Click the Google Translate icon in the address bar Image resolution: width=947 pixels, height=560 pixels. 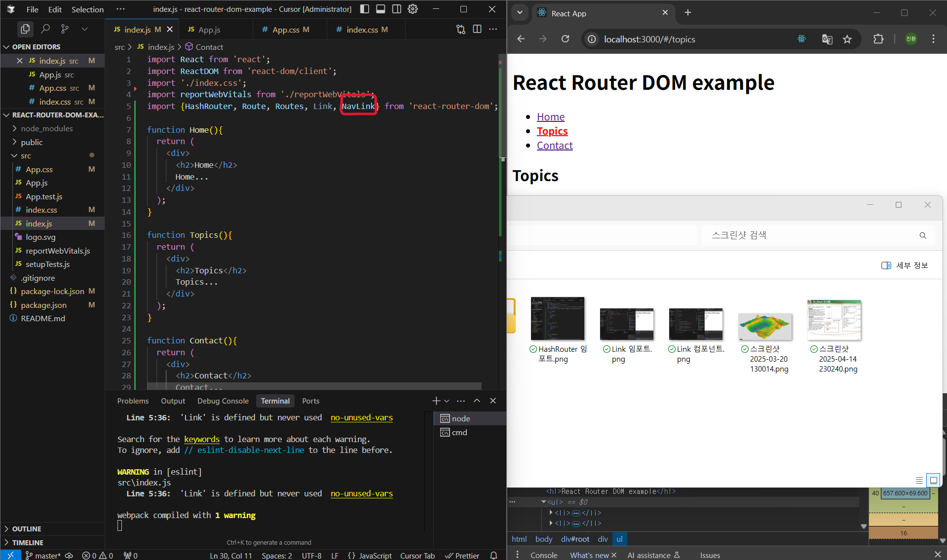click(827, 39)
